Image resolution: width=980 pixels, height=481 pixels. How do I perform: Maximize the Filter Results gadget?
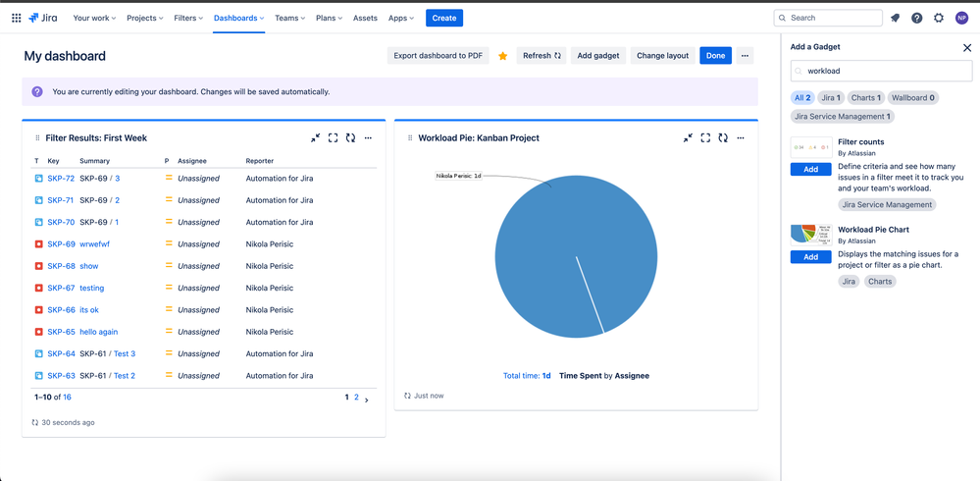click(x=334, y=137)
